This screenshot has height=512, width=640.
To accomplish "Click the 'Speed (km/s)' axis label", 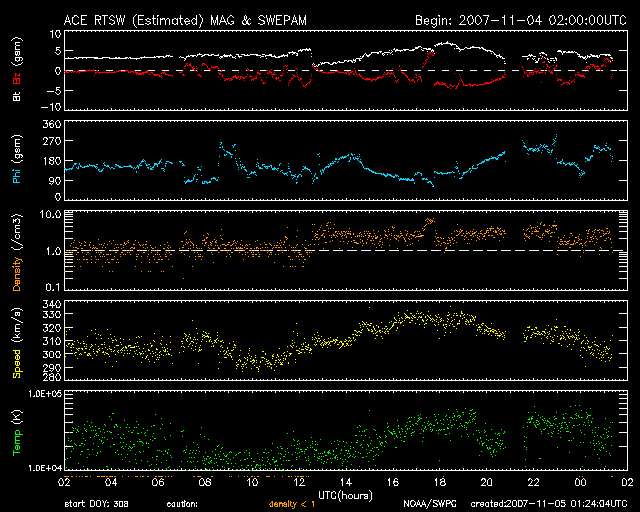I will point(17,343).
